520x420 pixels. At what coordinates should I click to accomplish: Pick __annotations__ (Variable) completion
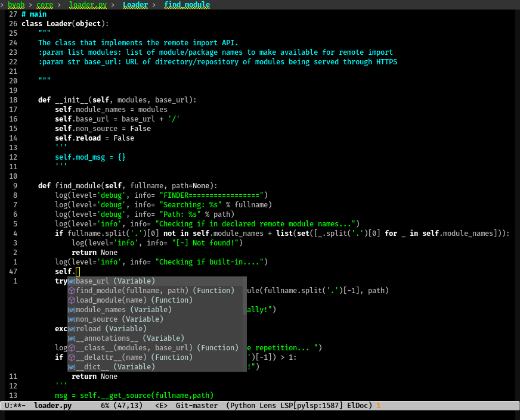(155, 338)
